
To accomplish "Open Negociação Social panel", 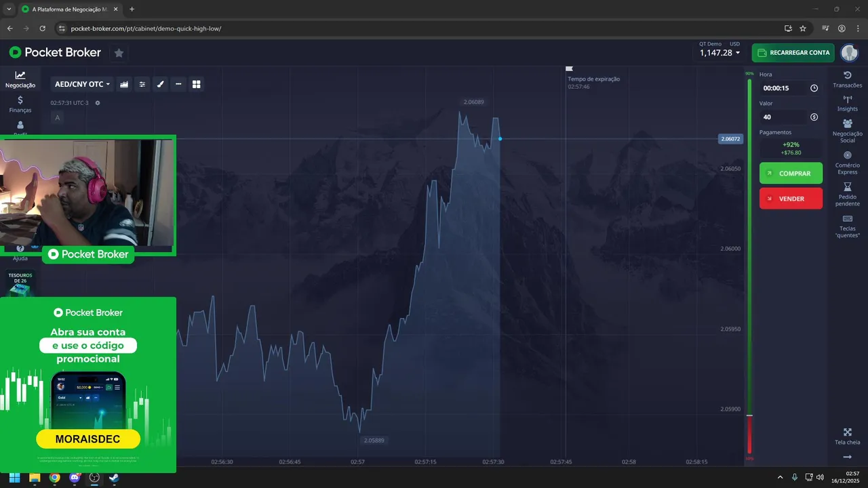I will 847,131.
